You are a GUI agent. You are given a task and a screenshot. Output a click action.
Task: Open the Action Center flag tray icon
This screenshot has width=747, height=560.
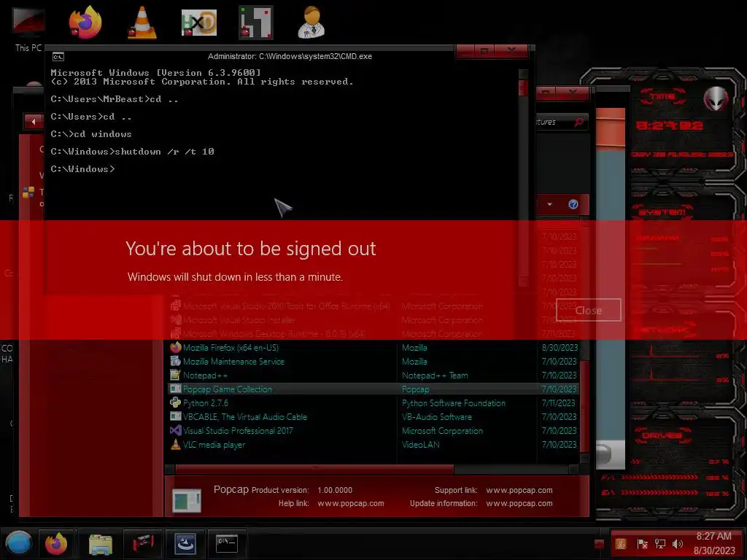pyautogui.click(x=642, y=543)
